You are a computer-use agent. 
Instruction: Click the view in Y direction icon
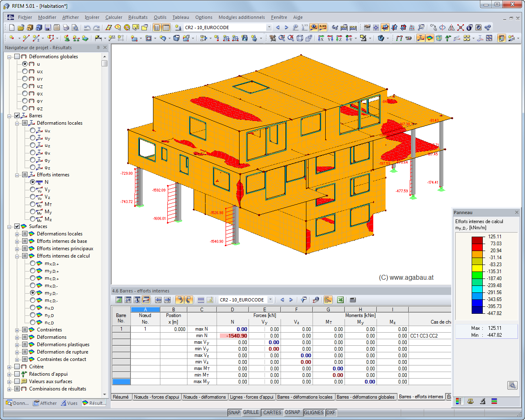[330, 38]
